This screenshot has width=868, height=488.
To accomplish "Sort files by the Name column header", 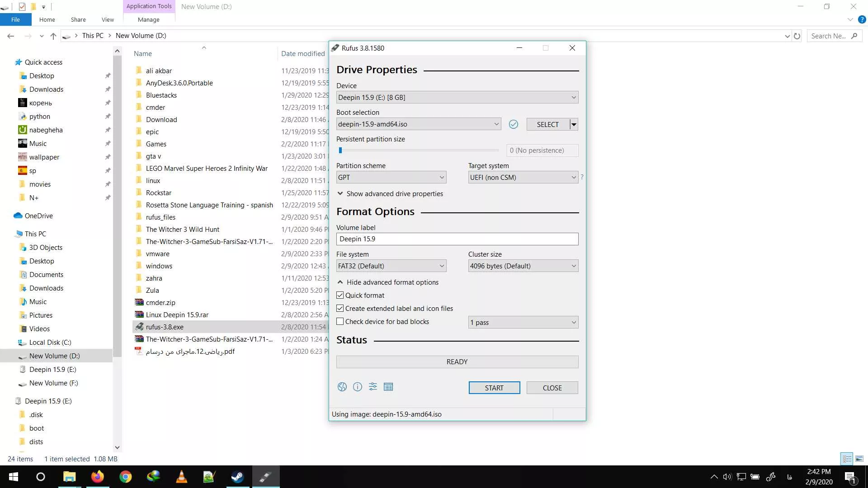I will coord(143,53).
